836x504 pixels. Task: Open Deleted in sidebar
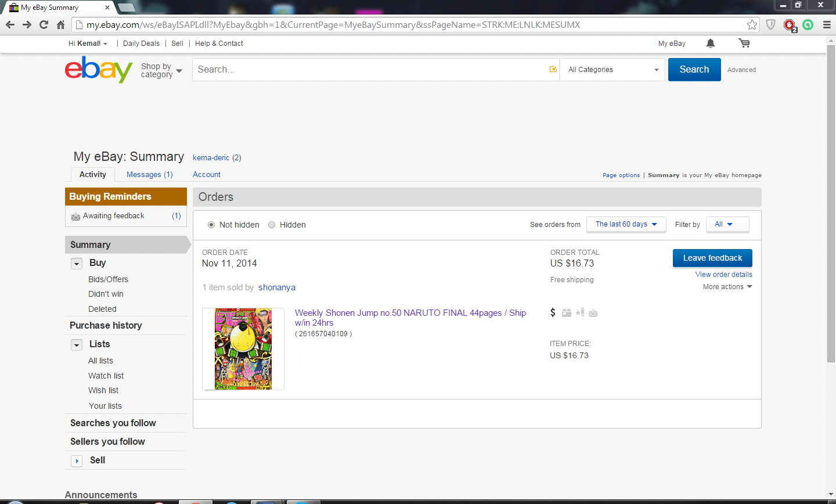pos(102,309)
